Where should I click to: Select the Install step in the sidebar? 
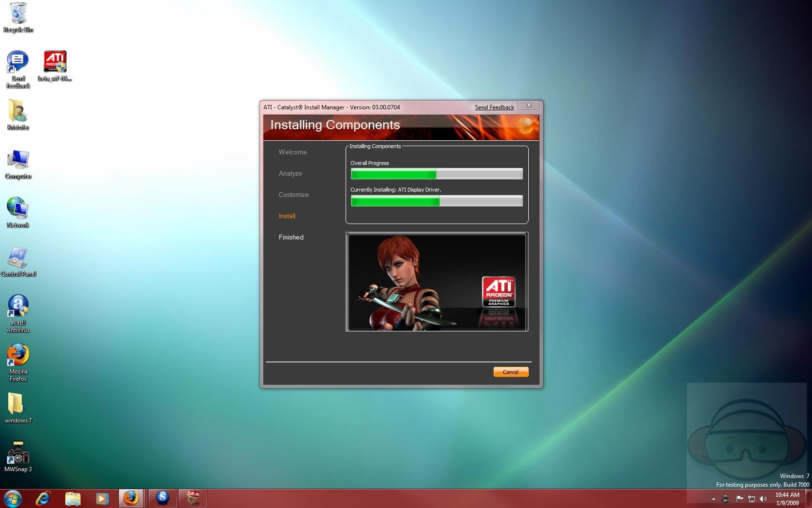pos(287,216)
